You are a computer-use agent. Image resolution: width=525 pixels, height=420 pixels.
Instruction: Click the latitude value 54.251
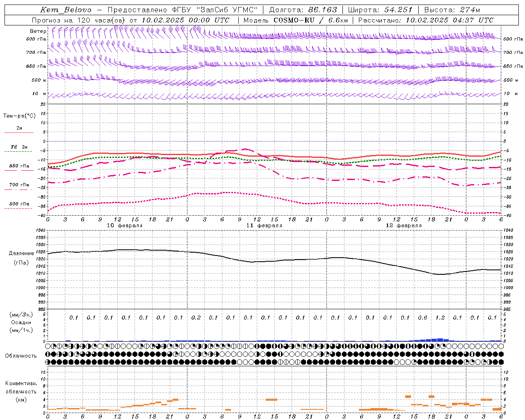coord(398,10)
